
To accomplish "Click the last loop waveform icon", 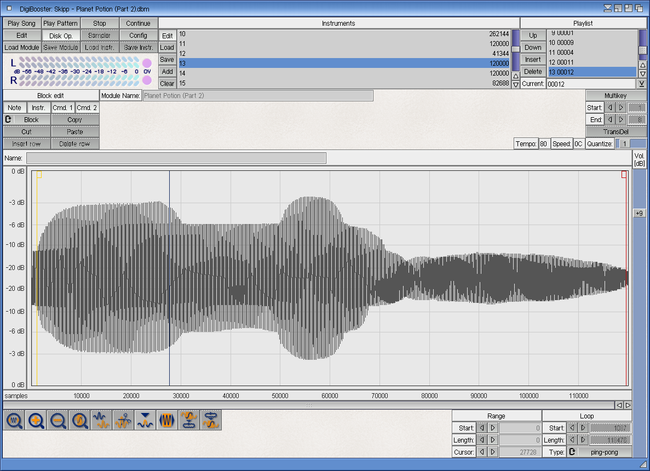I will tap(211, 421).
